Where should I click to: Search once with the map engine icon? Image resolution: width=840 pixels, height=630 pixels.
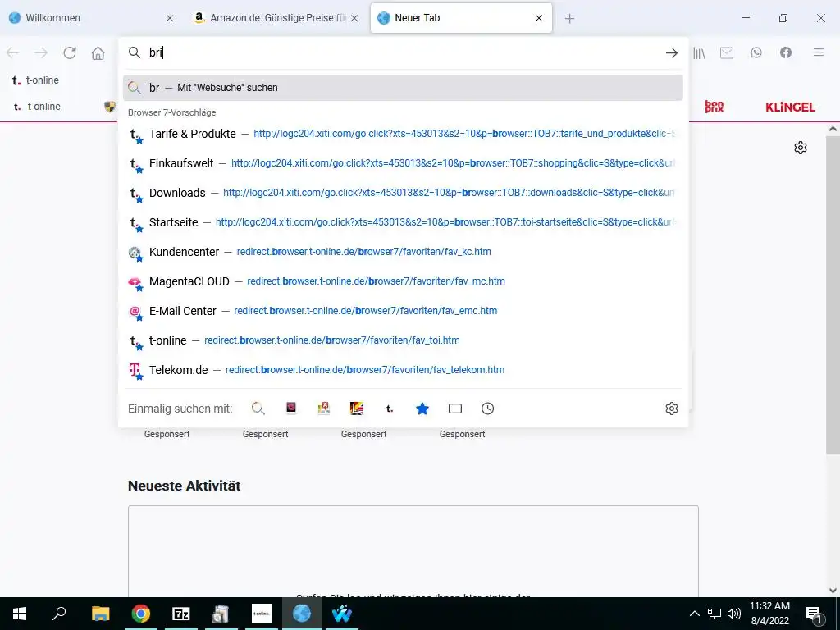click(x=323, y=409)
